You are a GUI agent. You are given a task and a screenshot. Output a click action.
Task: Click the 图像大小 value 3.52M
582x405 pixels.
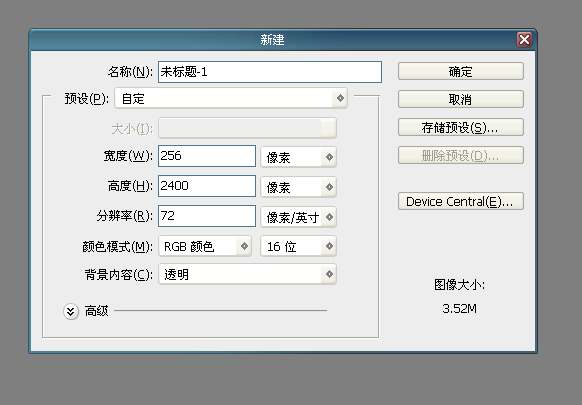[460, 308]
